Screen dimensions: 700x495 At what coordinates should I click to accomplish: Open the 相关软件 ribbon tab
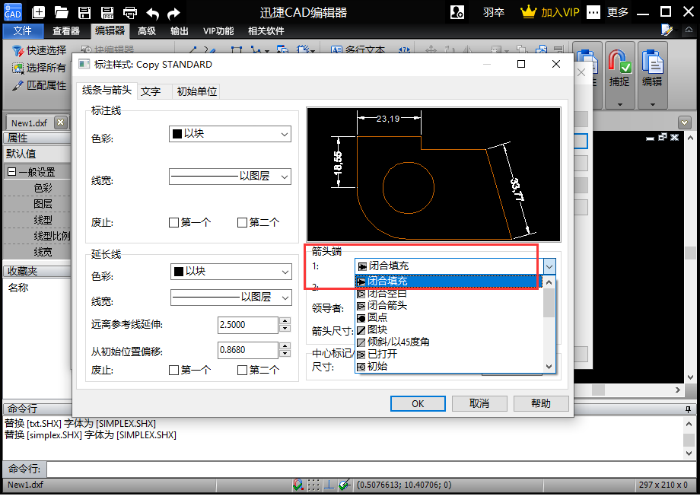tap(266, 31)
